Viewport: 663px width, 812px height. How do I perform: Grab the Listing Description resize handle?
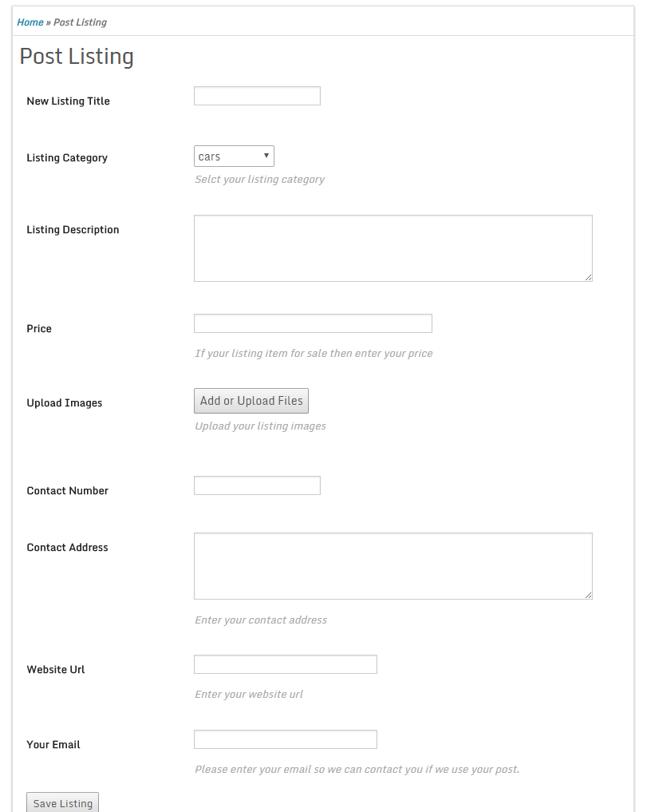[588, 277]
